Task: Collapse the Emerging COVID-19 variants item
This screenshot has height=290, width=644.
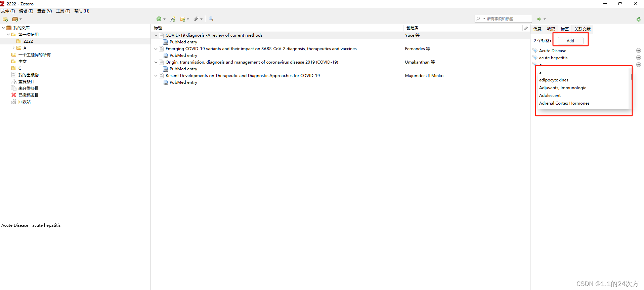Action: coord(156,49)
